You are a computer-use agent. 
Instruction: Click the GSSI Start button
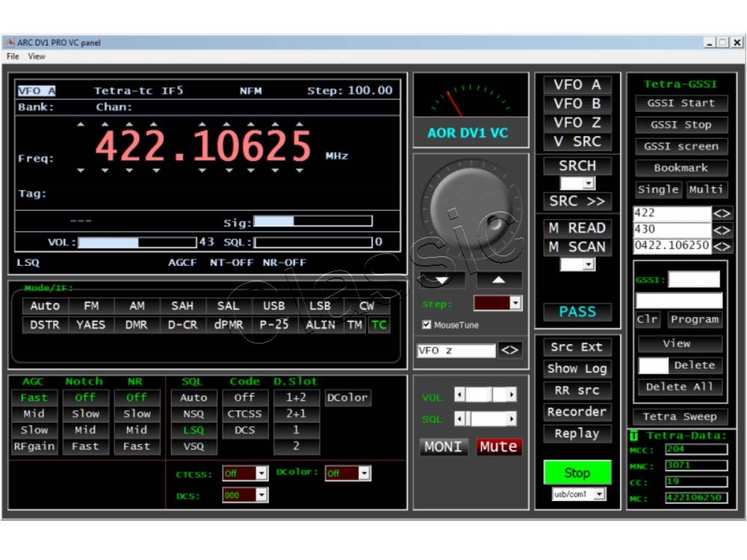(681, 103)
